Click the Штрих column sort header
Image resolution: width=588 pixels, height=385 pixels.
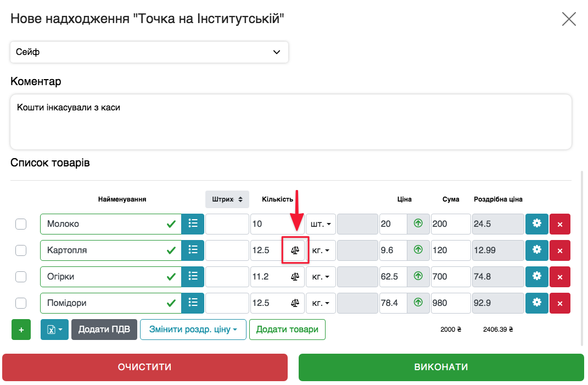[227, 199]
